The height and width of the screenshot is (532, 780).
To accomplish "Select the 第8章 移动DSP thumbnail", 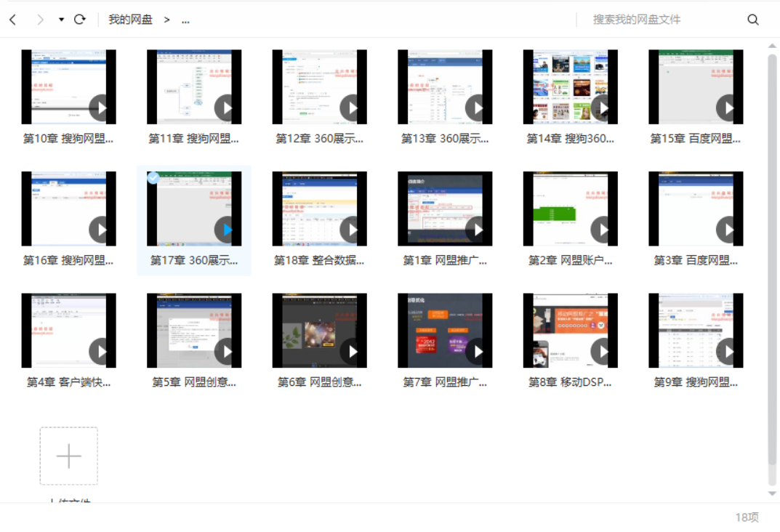I will (x=570, y=330).
